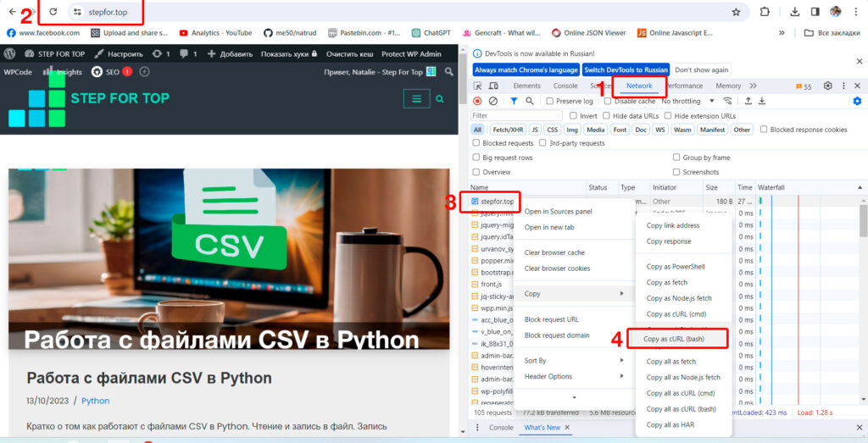Open DevTools three-dot customize menu
The width and height of the screenshot is (868, 443).
[x=843, y=86]
